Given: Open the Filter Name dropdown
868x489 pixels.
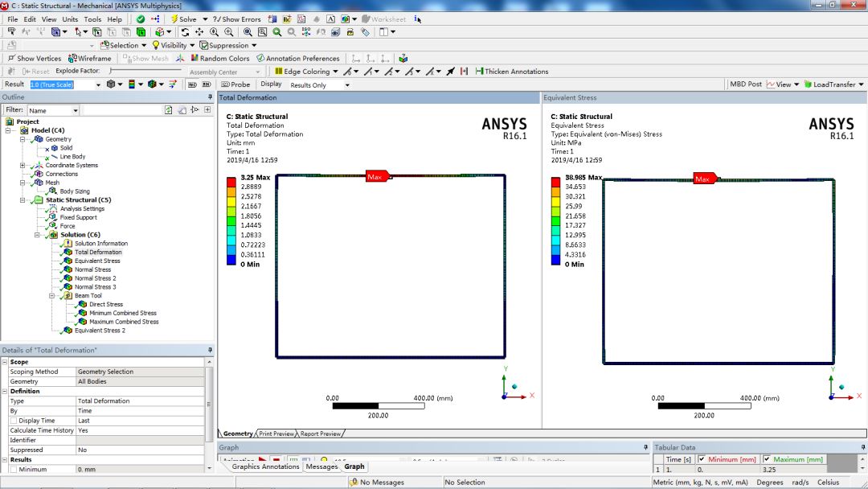Looking at the screenshot, I should 76,111.
